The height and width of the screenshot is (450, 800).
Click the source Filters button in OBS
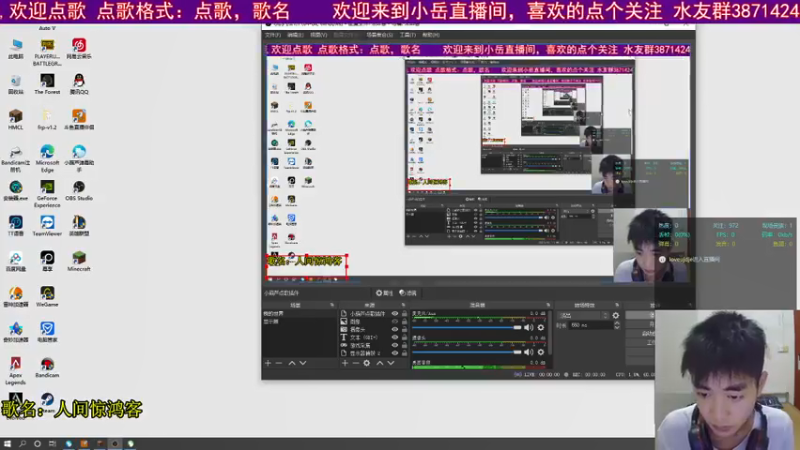[x=408, y=293]
